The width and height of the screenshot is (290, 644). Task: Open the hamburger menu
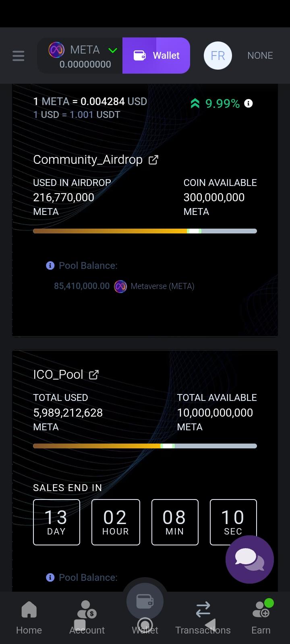[19, 56]
